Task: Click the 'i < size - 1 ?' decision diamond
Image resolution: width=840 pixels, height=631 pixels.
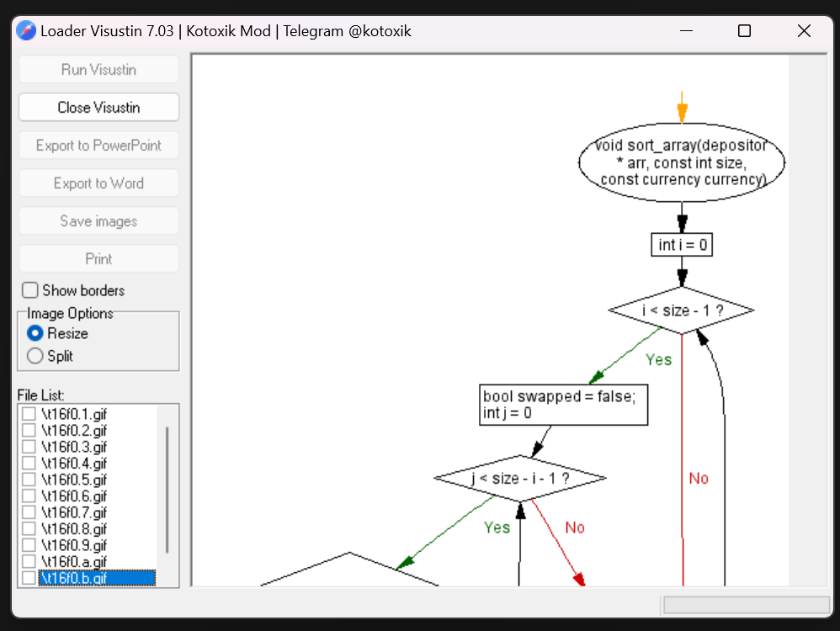Action: pyautogui.click(x=682, y=310)
